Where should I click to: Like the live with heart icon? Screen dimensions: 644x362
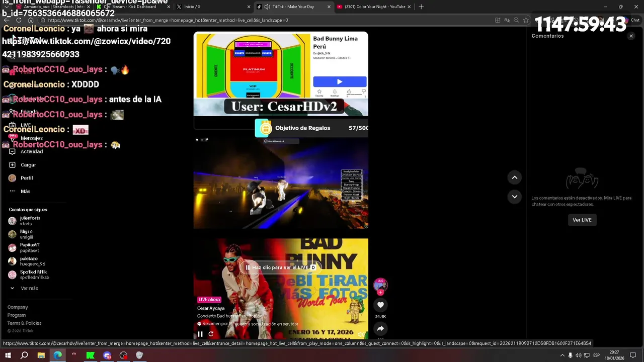pyautogui.click(x=380, y=305)
